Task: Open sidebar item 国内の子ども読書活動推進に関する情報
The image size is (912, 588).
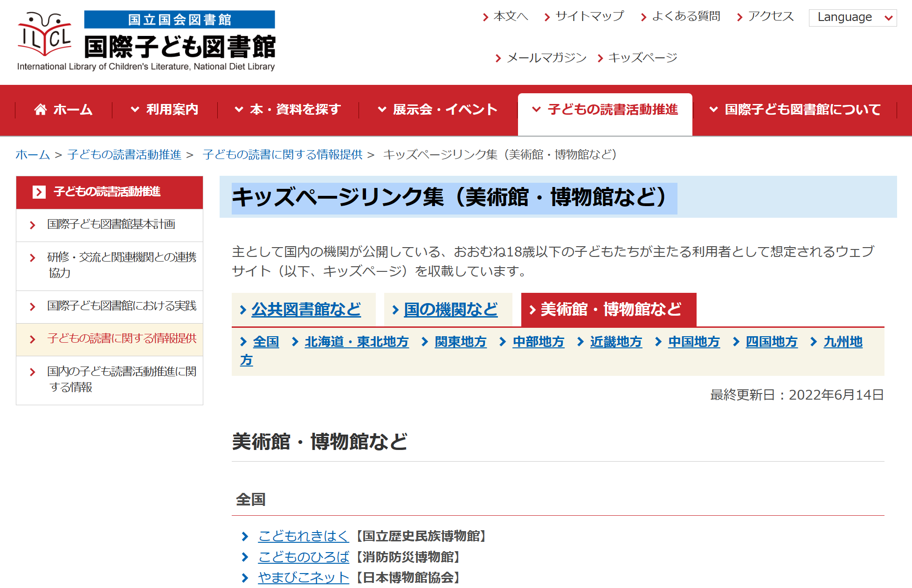Action: pyautogui.click(x=110, y=380)
